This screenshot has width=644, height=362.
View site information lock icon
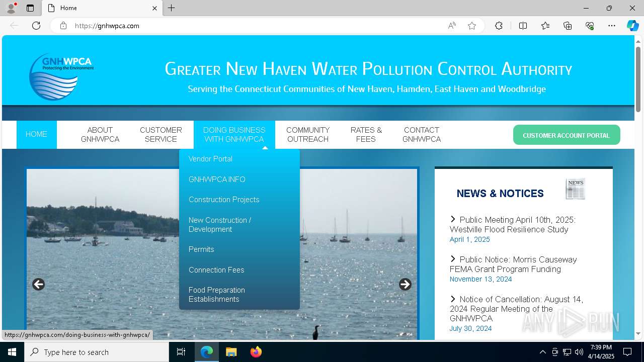click(63, 26)
